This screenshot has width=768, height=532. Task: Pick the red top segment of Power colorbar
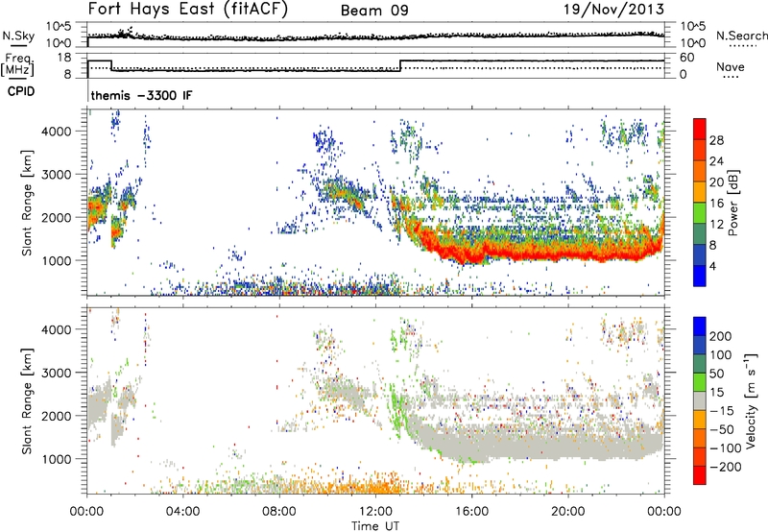coord(700,129)
